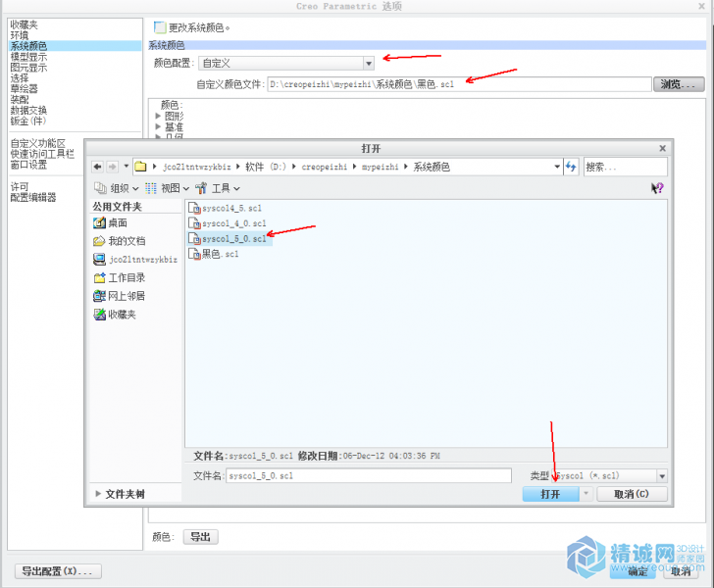Click 取消 in the Creo options window
This screenshot has width=714, height=588.
[681, 571]
